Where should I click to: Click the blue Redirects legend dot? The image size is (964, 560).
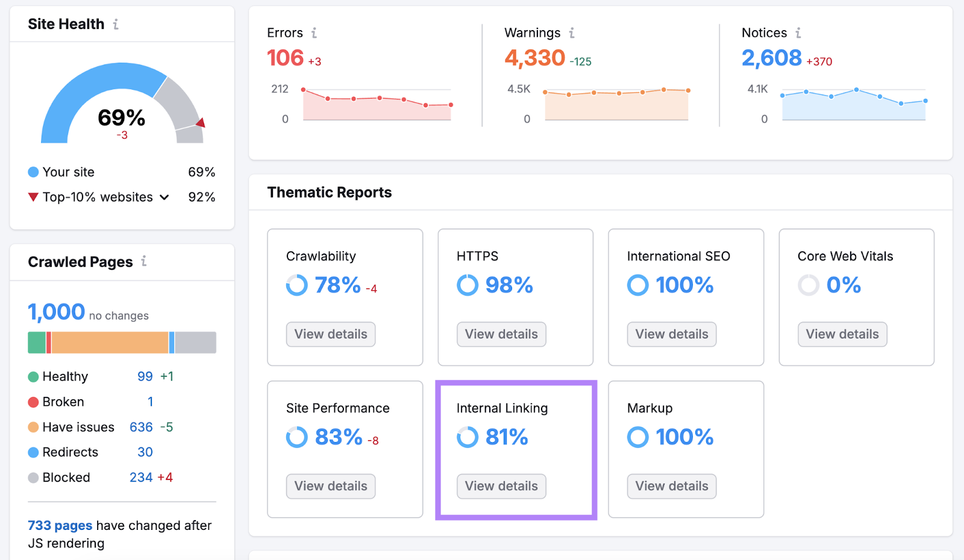point(33,452)
